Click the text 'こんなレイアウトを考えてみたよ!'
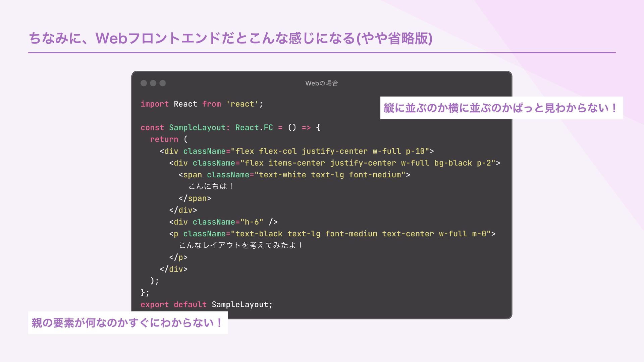The height and width of the screenshot is (362, 644). 241,245
